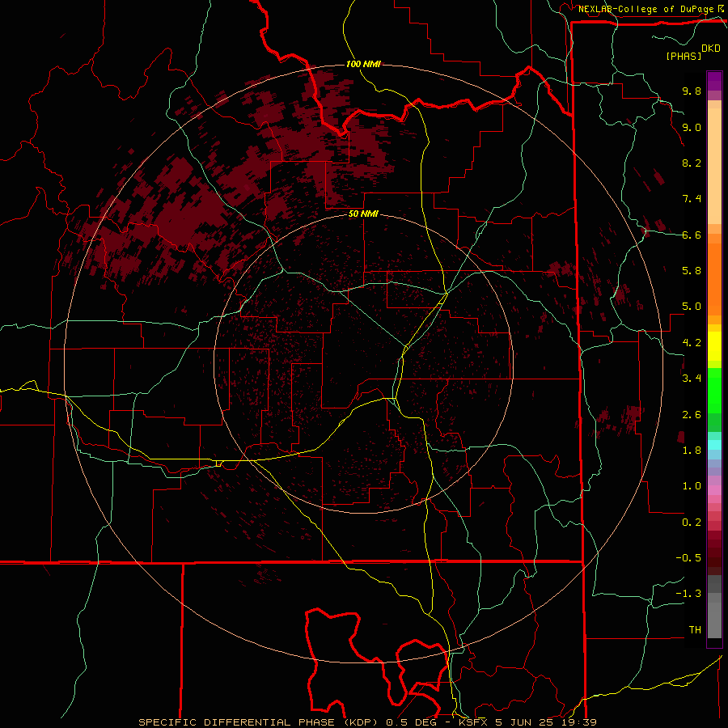Click the 3.4 value on the scale
Viewport: 728px width, 728px height.
pos(692,379)
